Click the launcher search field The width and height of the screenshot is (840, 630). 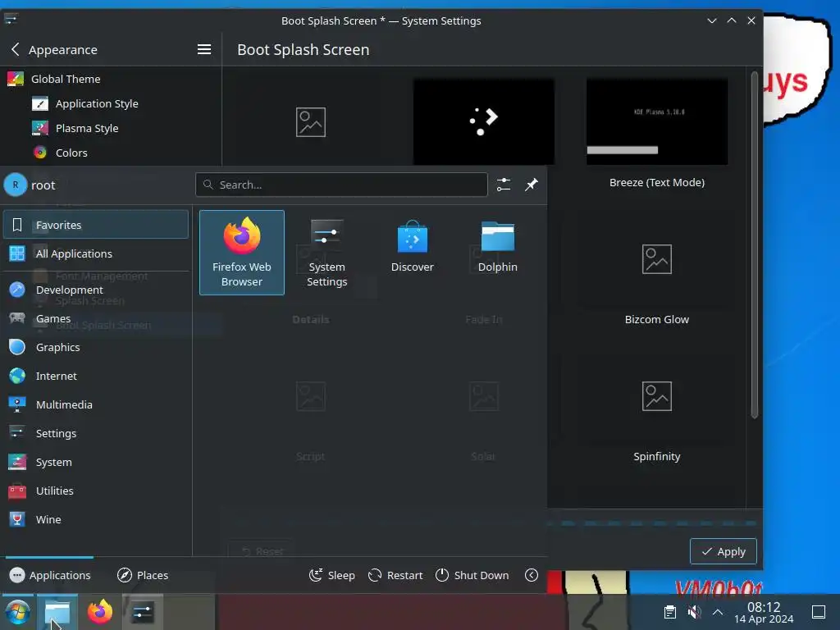tap(341, 185)
